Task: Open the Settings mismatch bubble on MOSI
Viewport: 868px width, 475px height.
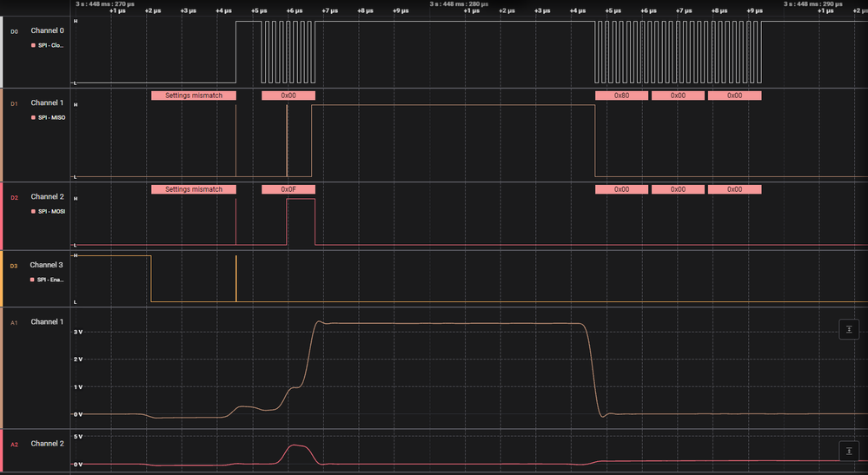Action: [x=194, y=189]
